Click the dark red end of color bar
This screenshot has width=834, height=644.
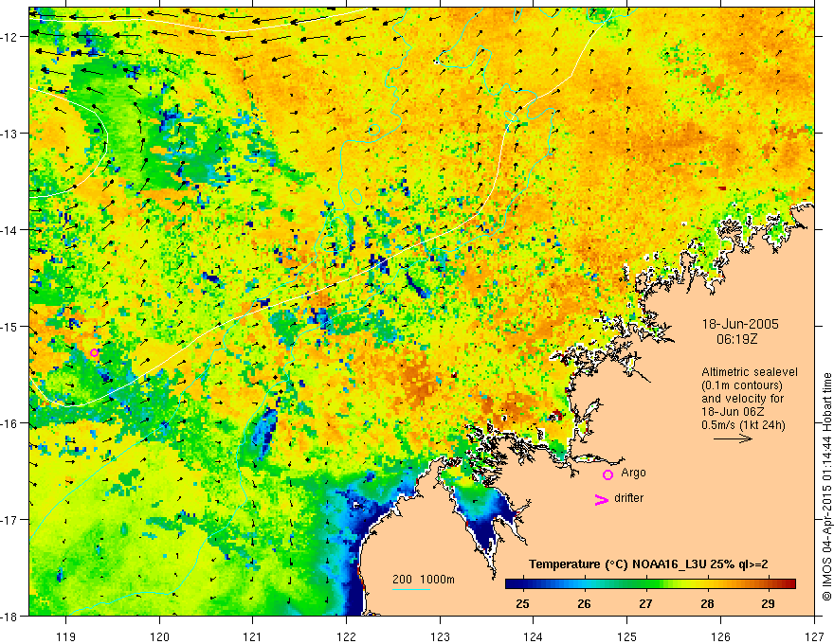click(791, 584)
